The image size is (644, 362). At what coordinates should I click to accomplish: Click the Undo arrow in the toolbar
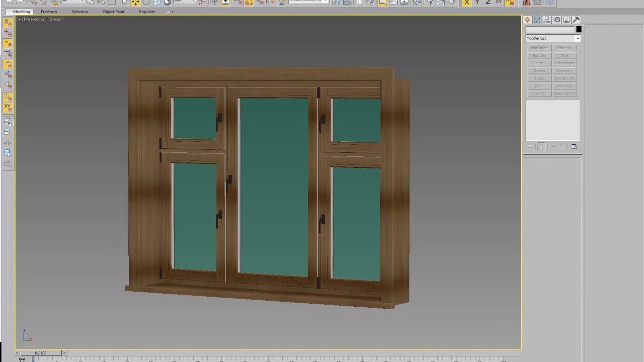click(x=9, y=2)
